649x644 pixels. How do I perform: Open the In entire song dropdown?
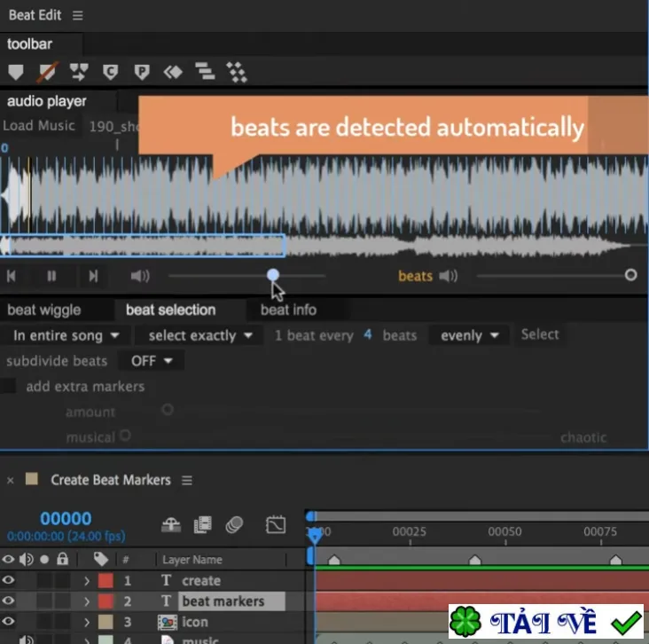click(66, 335)
